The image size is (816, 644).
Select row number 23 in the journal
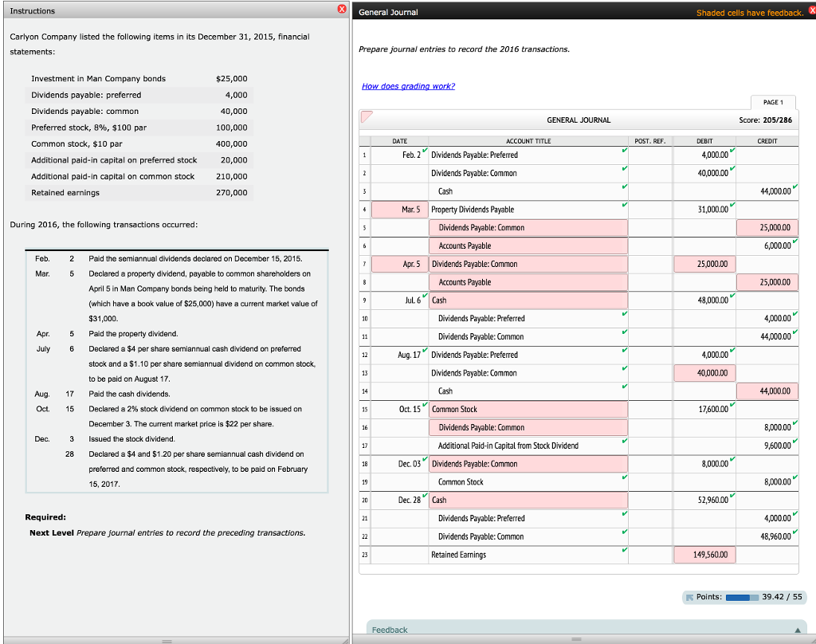coord(365,555)
